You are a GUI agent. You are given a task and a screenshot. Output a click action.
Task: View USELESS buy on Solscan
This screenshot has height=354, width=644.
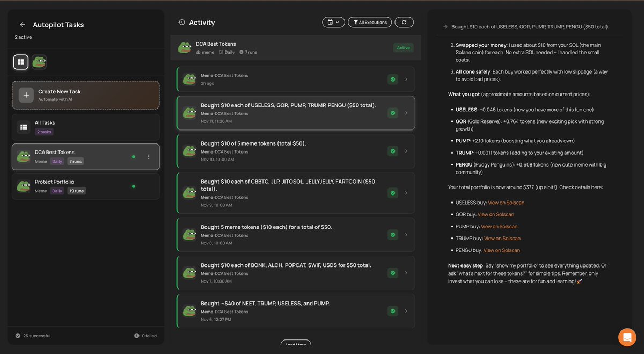click(506, 203)
